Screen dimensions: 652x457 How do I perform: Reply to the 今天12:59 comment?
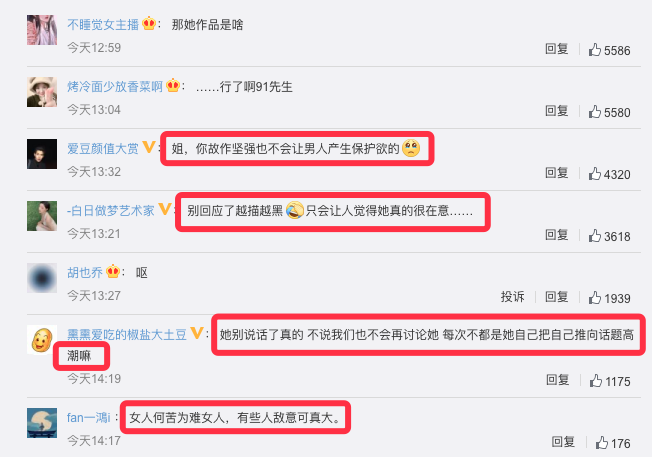point(556,49)
